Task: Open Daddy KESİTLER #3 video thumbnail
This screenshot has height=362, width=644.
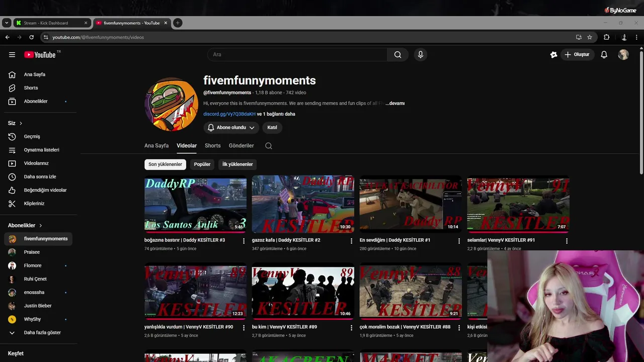Action: click(195, 204)
